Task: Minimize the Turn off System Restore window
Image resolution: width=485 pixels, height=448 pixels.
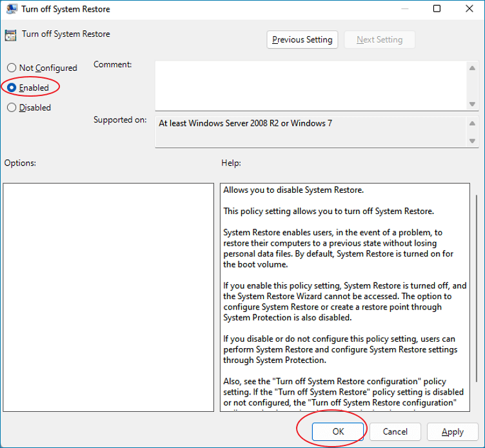Action: tap(405, 8)
